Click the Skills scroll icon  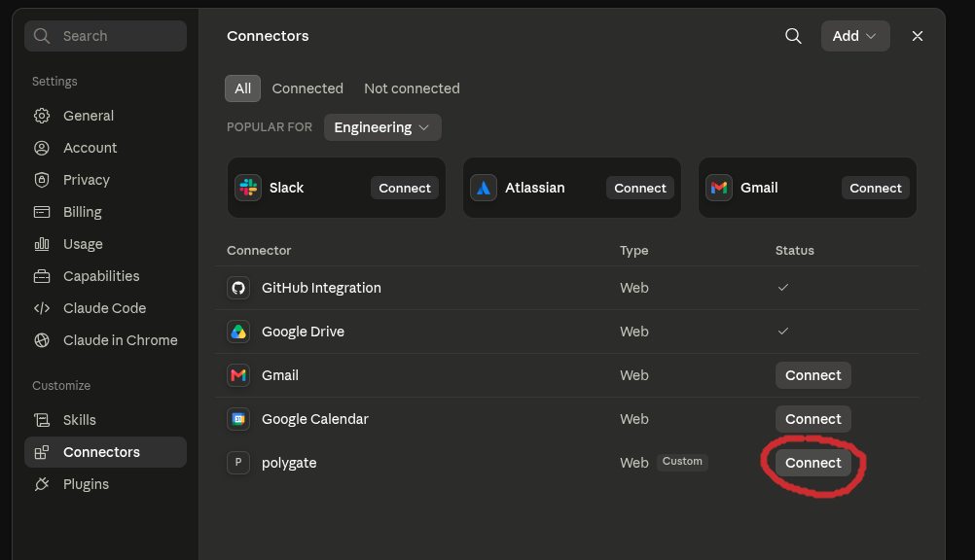[42, 420]
